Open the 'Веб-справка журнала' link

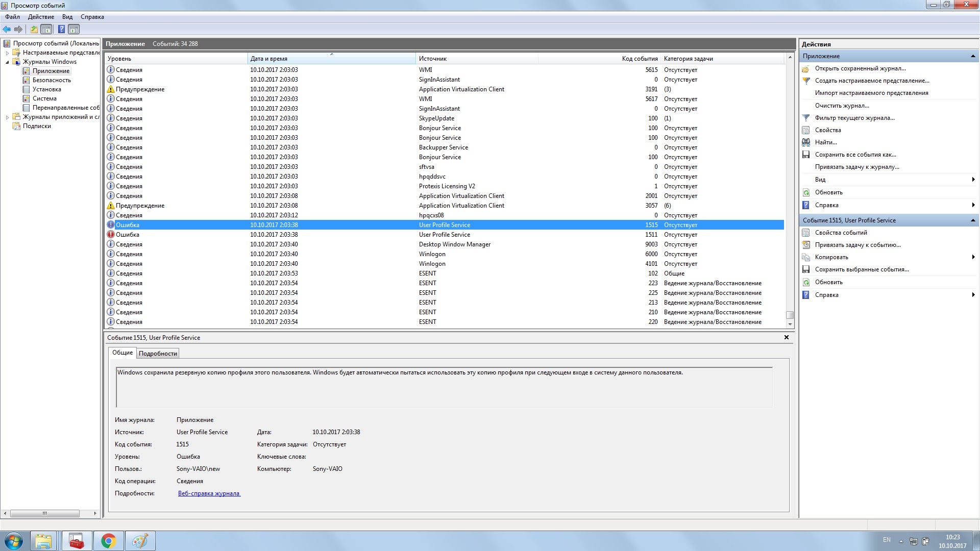click(x=209, y=493)
